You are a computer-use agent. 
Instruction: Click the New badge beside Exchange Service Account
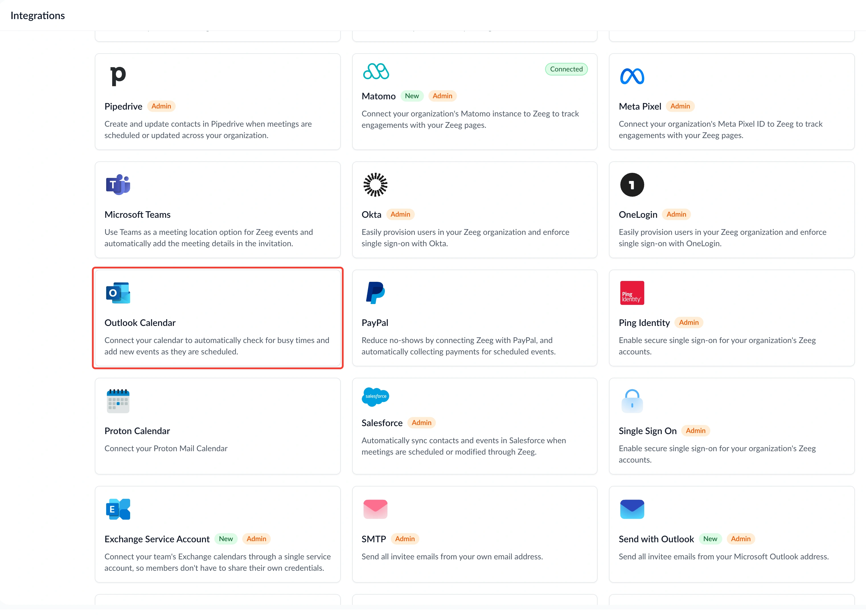[226, 539]
